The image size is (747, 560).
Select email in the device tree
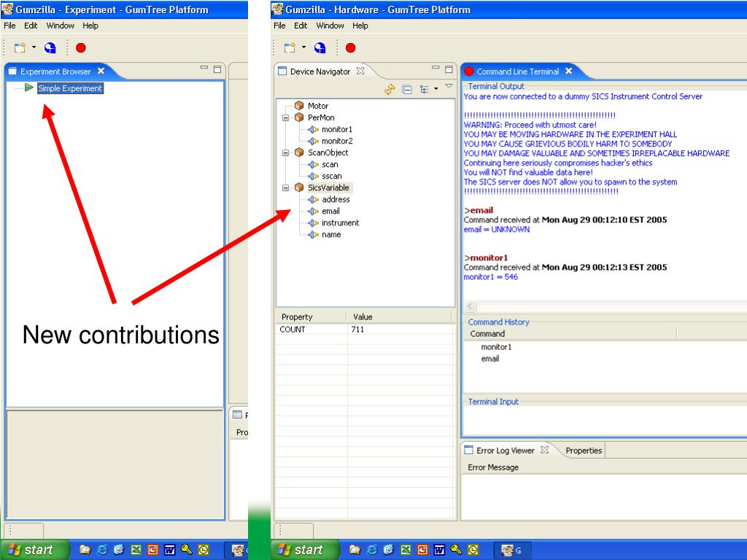coord(330,211)
